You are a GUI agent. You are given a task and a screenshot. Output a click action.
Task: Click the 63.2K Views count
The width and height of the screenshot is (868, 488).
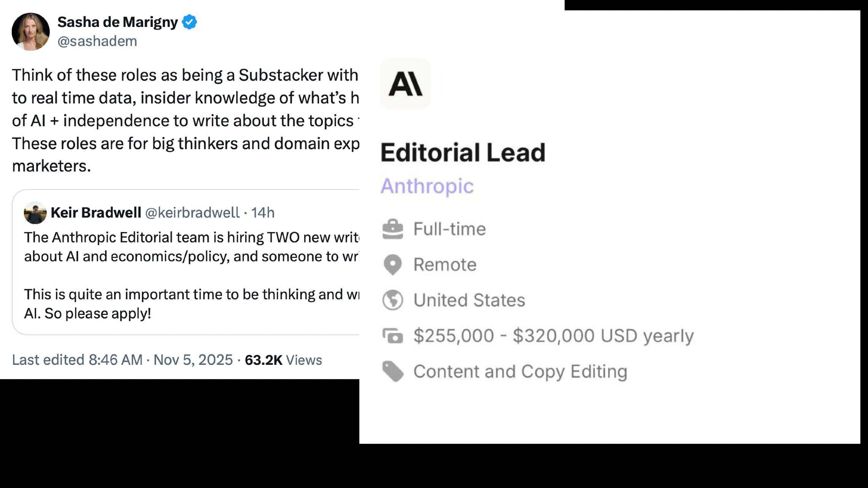[283, 360]
